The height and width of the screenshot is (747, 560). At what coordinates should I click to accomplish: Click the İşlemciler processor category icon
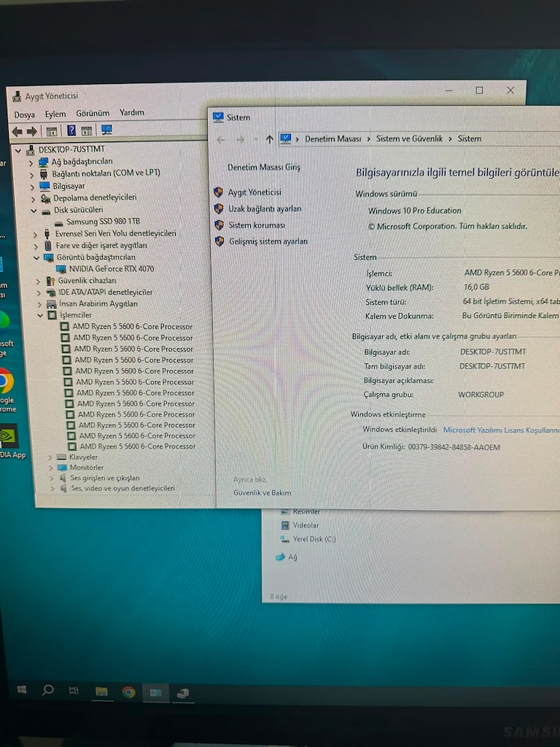52,315
